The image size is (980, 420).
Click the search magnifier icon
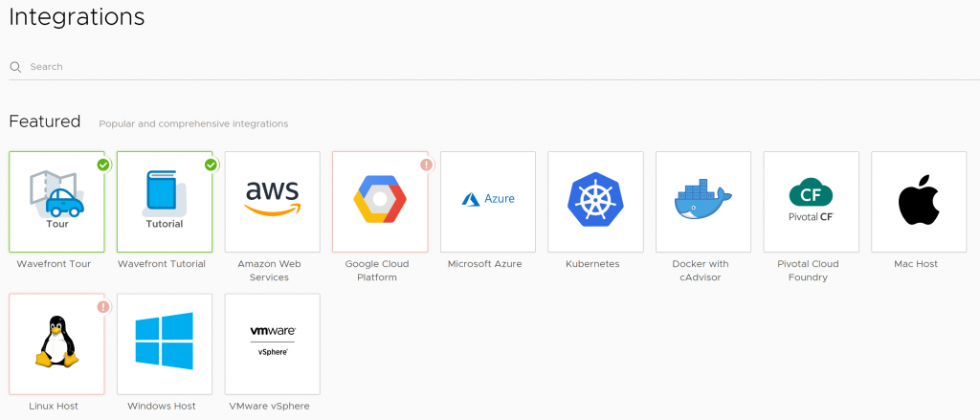click(x=15, y=67)
